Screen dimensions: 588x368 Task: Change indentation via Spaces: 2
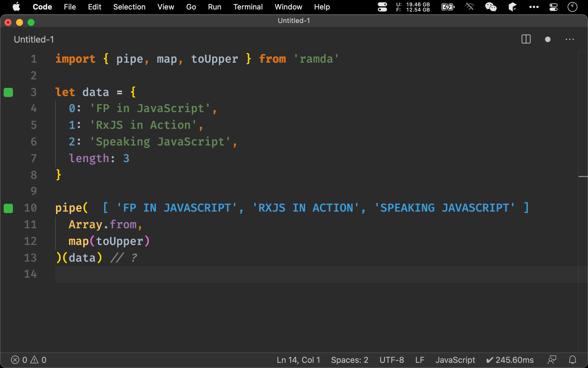coord(349,360)
